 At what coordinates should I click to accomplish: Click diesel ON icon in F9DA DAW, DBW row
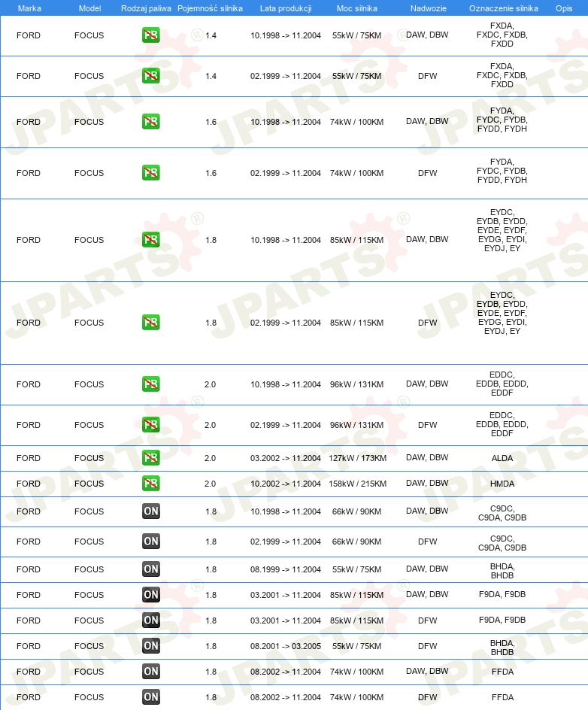point(150,594)
